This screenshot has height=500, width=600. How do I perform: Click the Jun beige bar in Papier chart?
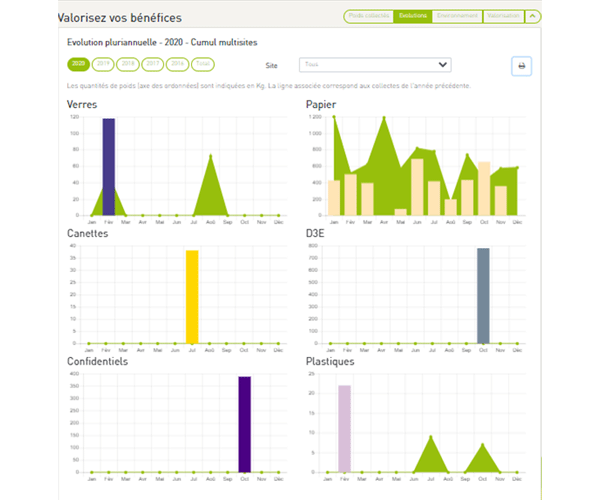point(417,187)
